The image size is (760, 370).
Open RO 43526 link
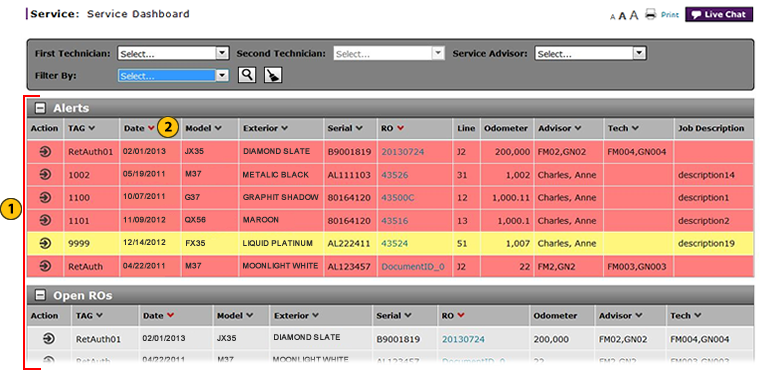pos(395,175)
